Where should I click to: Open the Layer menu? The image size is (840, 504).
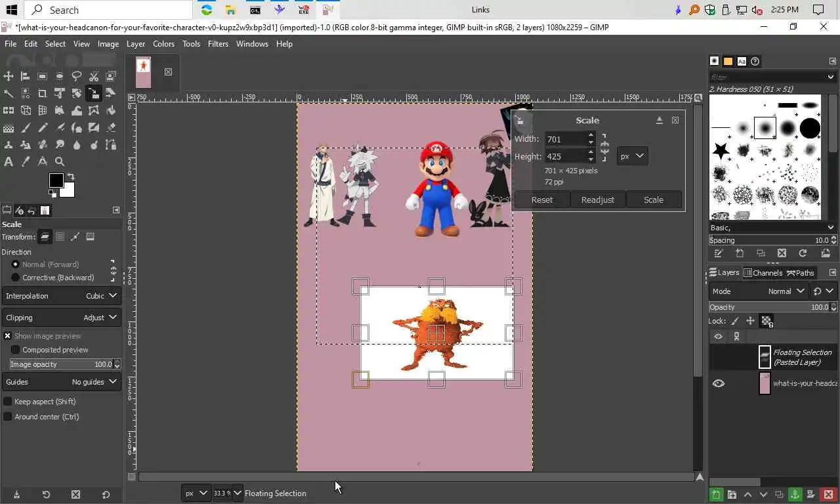tap(135, 43)
